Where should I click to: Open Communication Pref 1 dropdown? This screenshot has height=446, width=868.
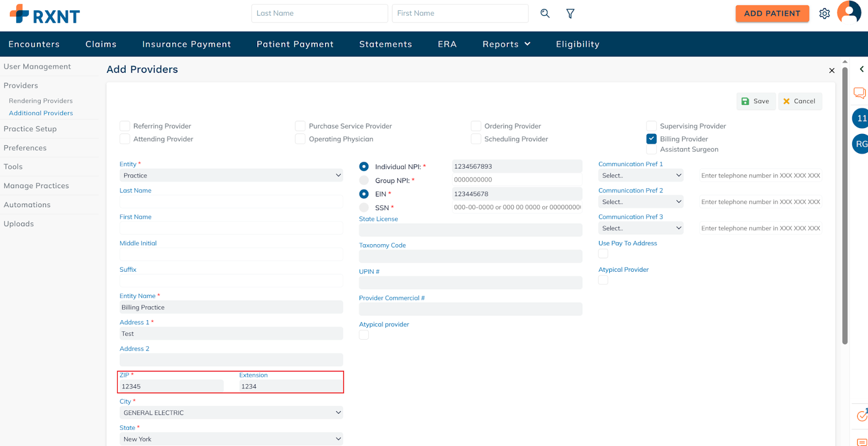[641, 175]
